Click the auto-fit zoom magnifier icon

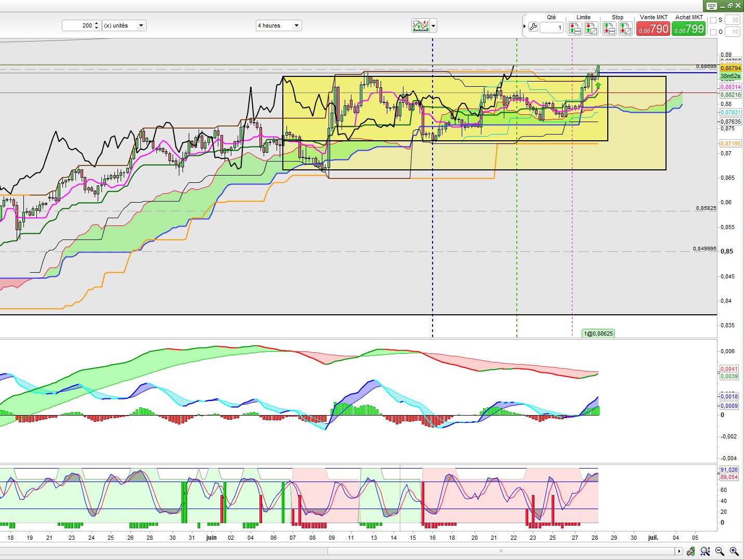point(705,551)
